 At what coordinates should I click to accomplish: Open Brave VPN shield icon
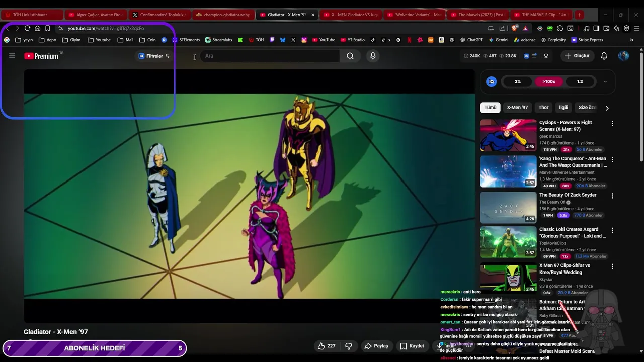tap(626, 28)
